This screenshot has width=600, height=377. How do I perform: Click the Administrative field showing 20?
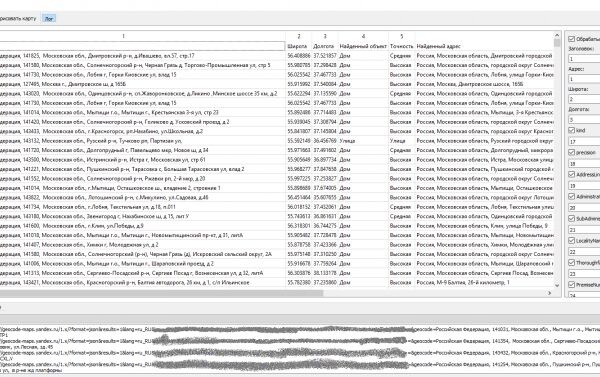(584, 208)
